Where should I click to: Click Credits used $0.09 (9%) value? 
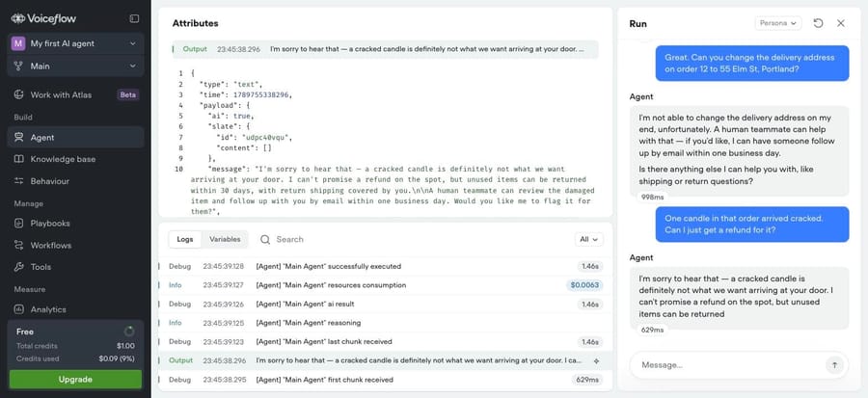coord(117,358)
